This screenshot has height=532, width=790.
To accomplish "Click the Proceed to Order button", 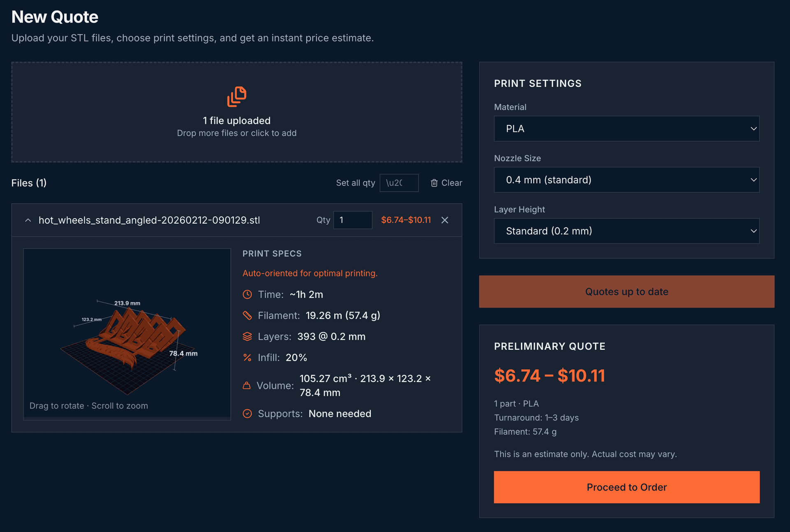I will [626, 487].
